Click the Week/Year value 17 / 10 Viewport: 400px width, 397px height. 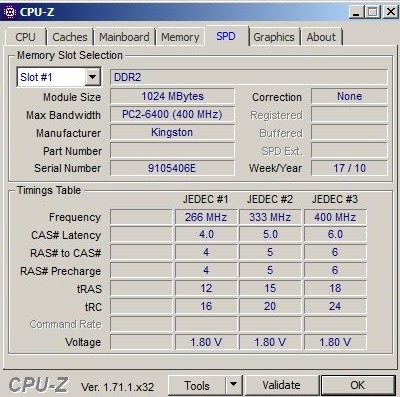point(349,168)
